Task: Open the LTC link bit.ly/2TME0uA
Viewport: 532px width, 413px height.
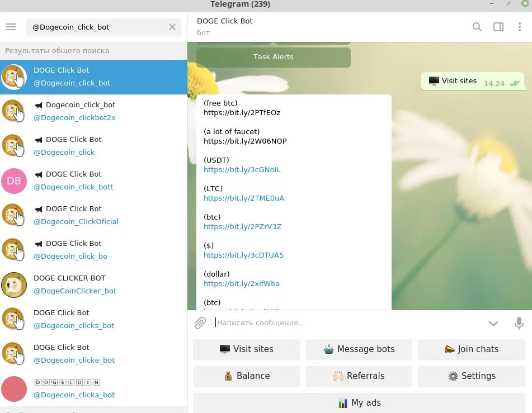Action: coord(243,198)
